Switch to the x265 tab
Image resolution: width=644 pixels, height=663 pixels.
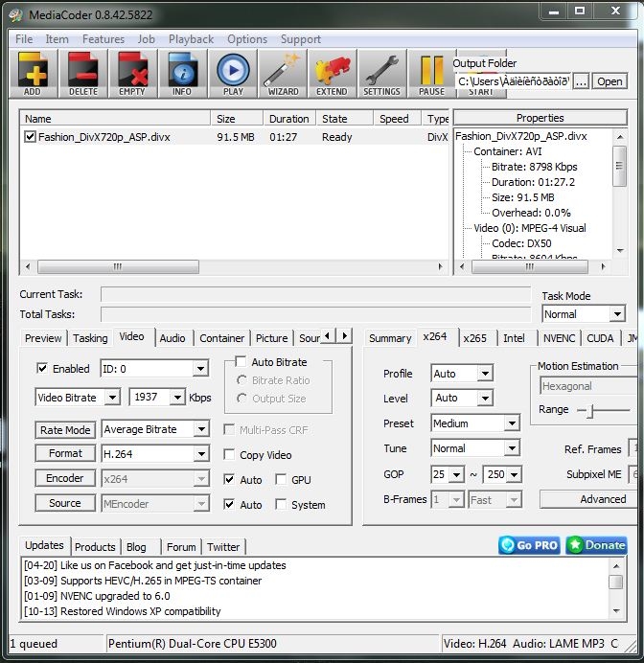[x=475, y=338]
